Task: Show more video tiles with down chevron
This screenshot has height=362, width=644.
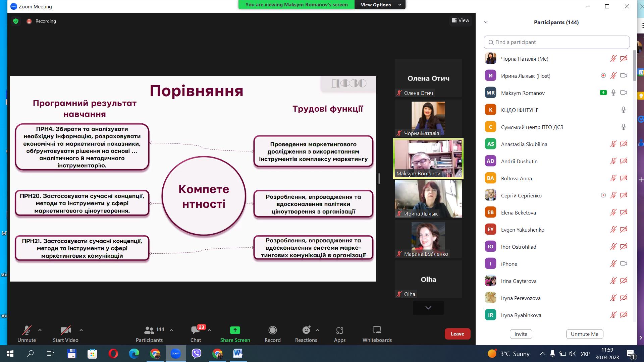Action: 428,308
